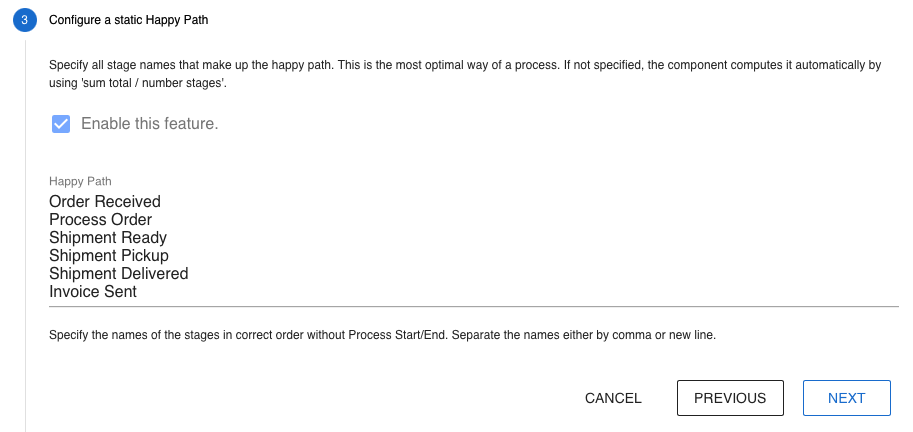Click the 'Shipment Ready' stage line
Screen dimensions: 913x432
108,238
